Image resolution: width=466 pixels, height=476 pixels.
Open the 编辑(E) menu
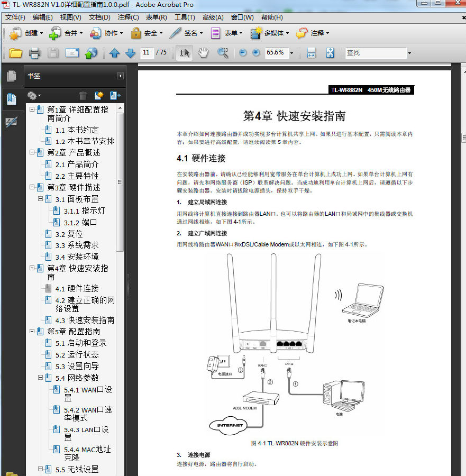(x=42, y=17)
